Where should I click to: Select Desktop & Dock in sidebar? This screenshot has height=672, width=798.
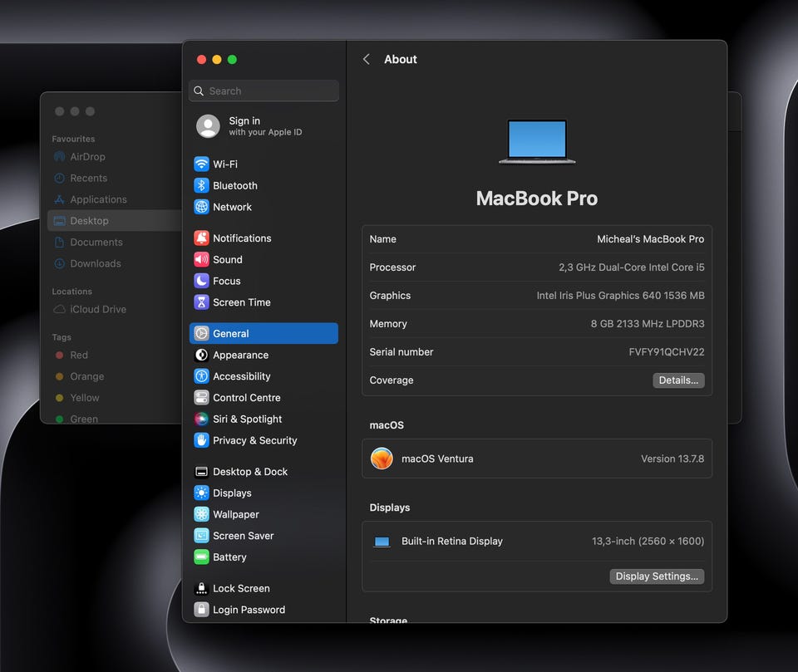click(249, 472)
